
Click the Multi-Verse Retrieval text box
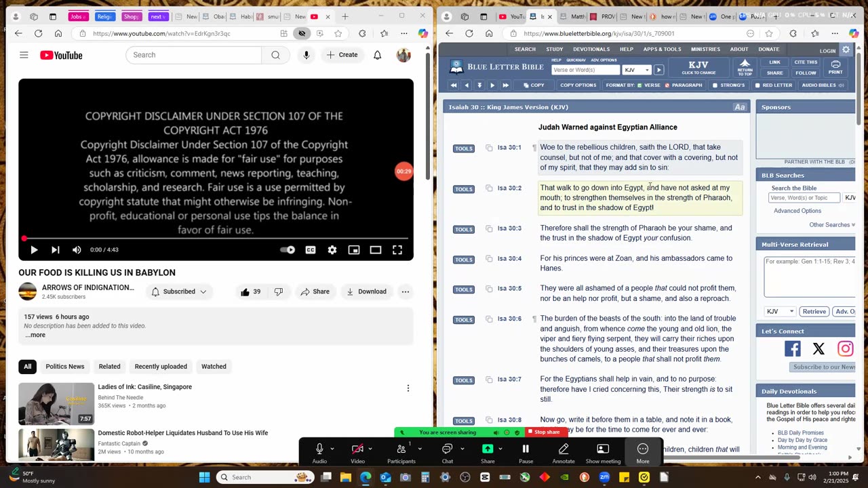[810, 277]
